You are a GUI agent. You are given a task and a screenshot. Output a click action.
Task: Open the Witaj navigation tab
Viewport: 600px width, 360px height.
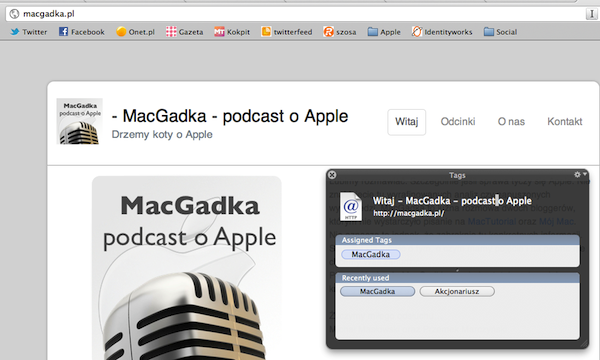click(x=406, y=122)
